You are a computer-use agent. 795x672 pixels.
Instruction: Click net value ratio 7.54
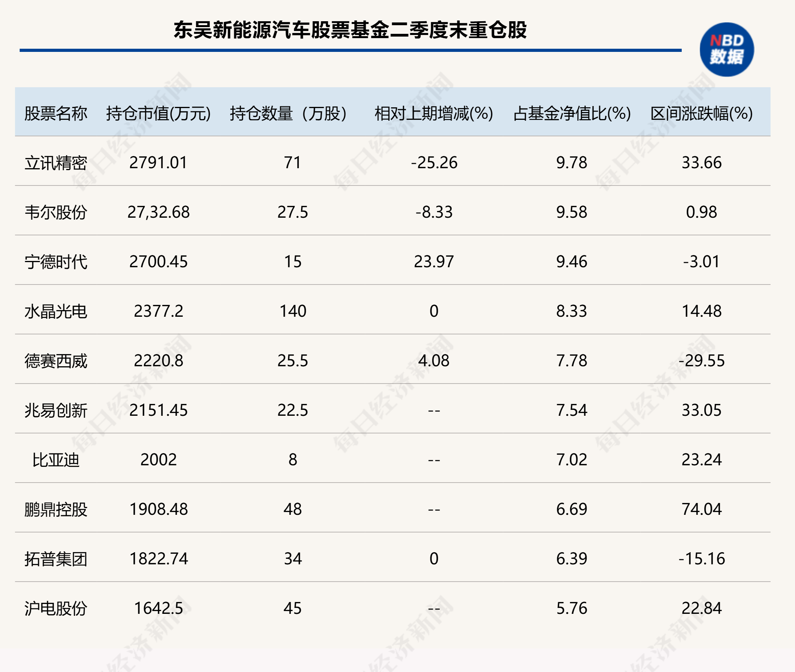[x=572, y=410]
